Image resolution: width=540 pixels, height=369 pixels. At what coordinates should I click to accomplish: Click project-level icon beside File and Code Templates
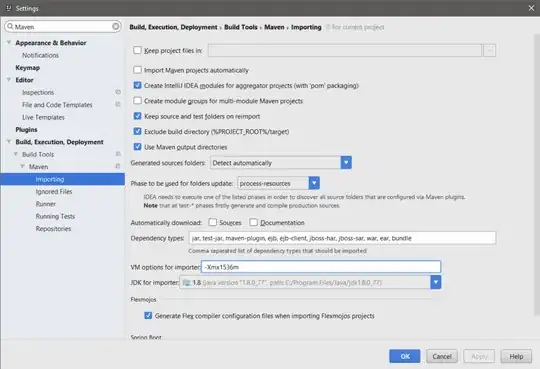(x=118, y=104)
